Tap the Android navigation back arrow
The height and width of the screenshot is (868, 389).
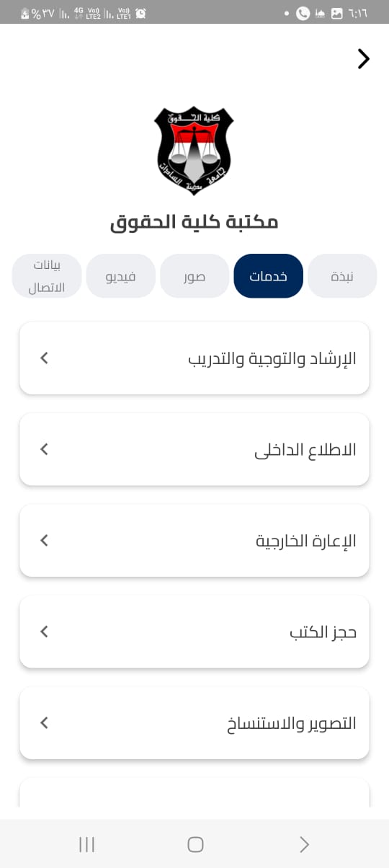click(304, 844)
